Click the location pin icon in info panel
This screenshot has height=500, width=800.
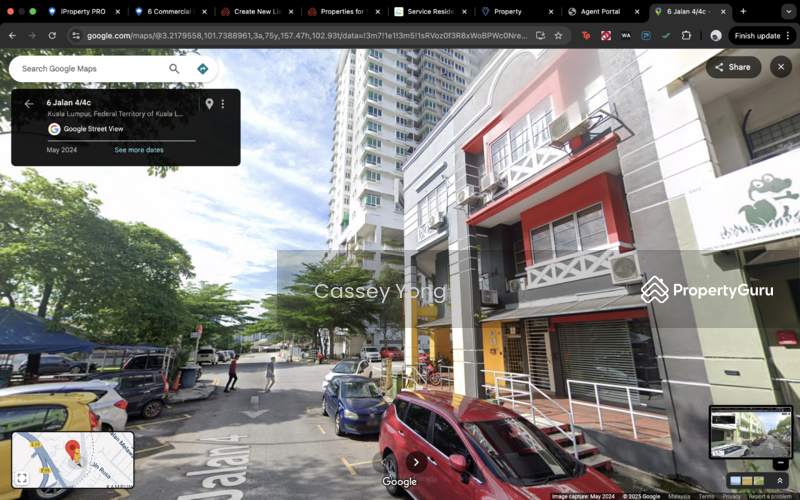pyautogui.click(x=209, y=104)
